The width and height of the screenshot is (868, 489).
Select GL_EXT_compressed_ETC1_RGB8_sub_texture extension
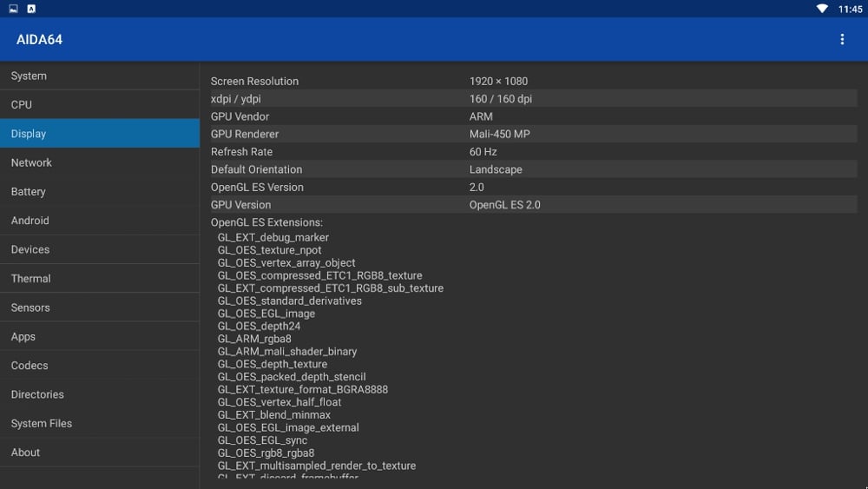pyautogui.click(x=331, y=288)
